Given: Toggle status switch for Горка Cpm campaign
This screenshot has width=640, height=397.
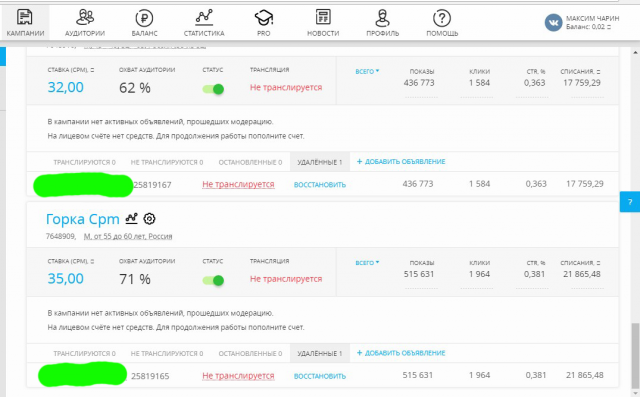Looking at the screenshot, I should [x=213, y=280].
